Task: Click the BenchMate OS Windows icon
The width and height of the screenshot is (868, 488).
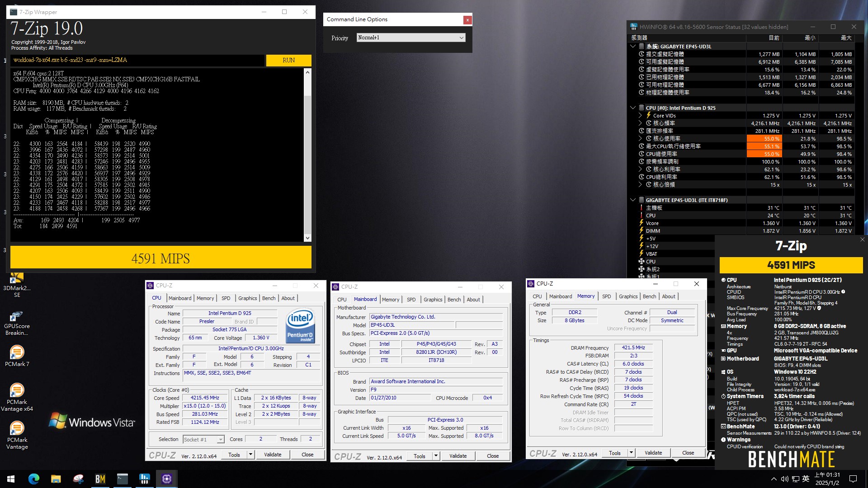Action: coord(723,372)
